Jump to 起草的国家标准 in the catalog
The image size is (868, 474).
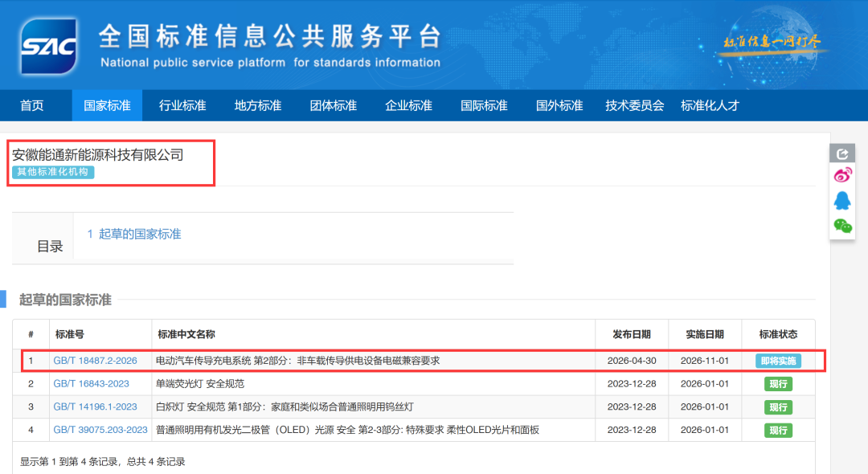(134, 234)
